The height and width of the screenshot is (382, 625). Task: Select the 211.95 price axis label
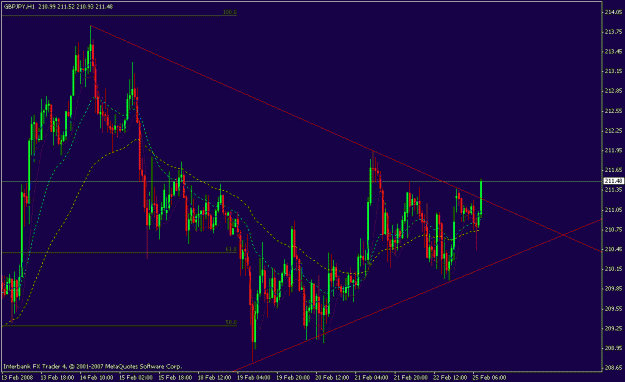click(x=613, y=150)
